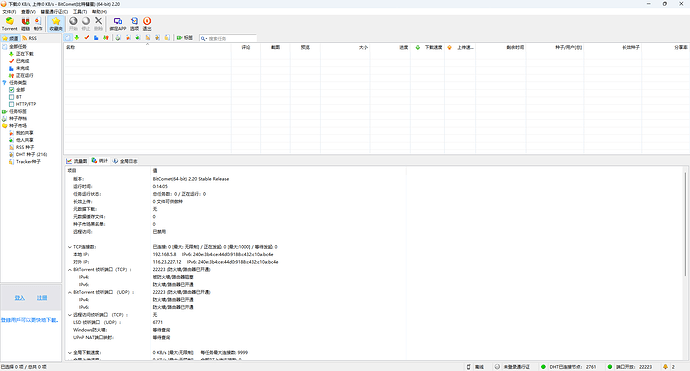
Task: Click the offline phone icon in status bar
Action: pos(469,367)
